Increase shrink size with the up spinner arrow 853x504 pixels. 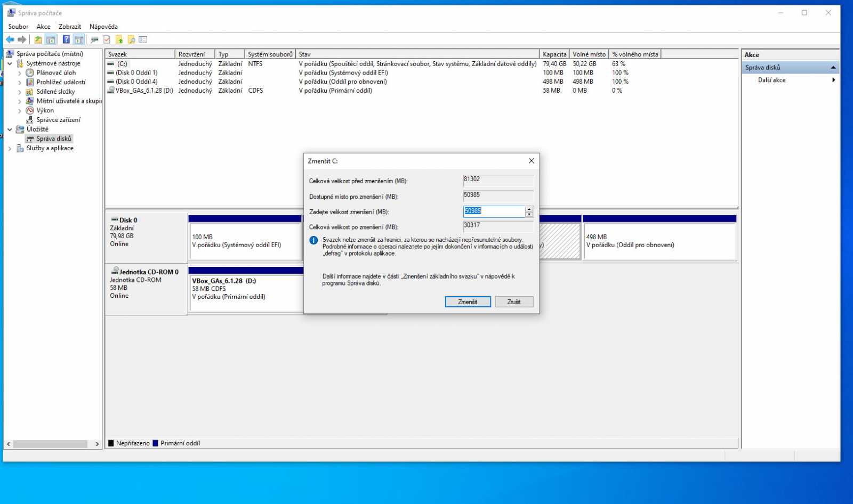(x=529, y=209)
